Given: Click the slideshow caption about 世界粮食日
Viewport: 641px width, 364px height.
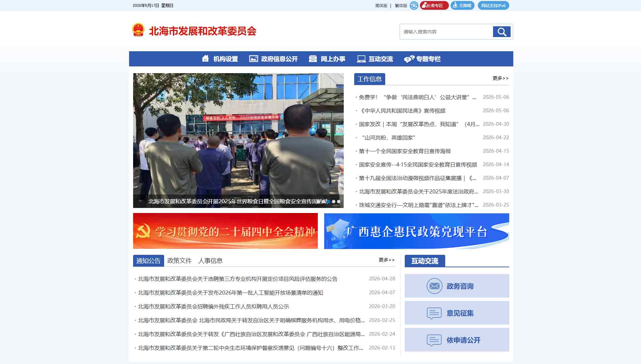Looking at the screenshot, I should pyautogui.click(x=237, y=201).
